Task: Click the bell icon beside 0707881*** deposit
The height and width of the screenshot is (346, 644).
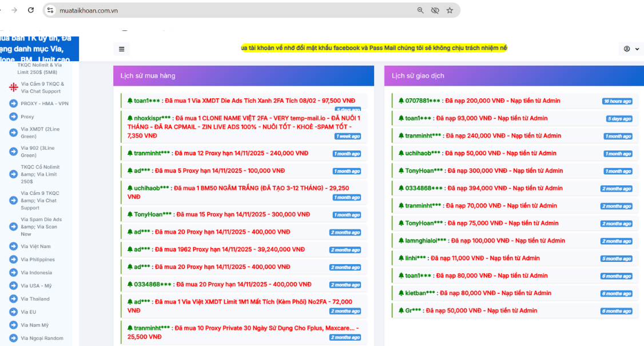Action: pos(401,101)
